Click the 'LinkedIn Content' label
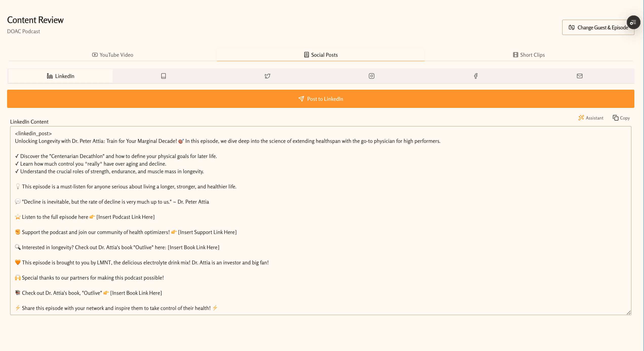 (x=29, y=122)
